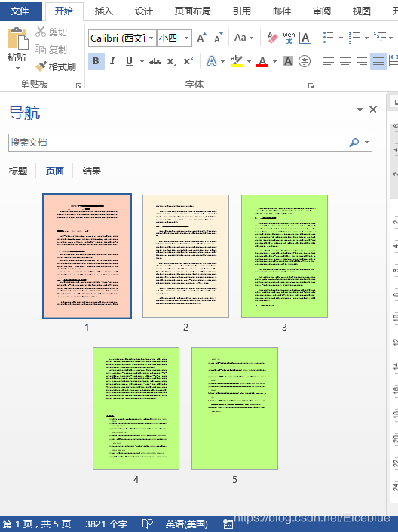Expand font color dropdown arrow
398x532 pixels.
click(x=274, y=61)
